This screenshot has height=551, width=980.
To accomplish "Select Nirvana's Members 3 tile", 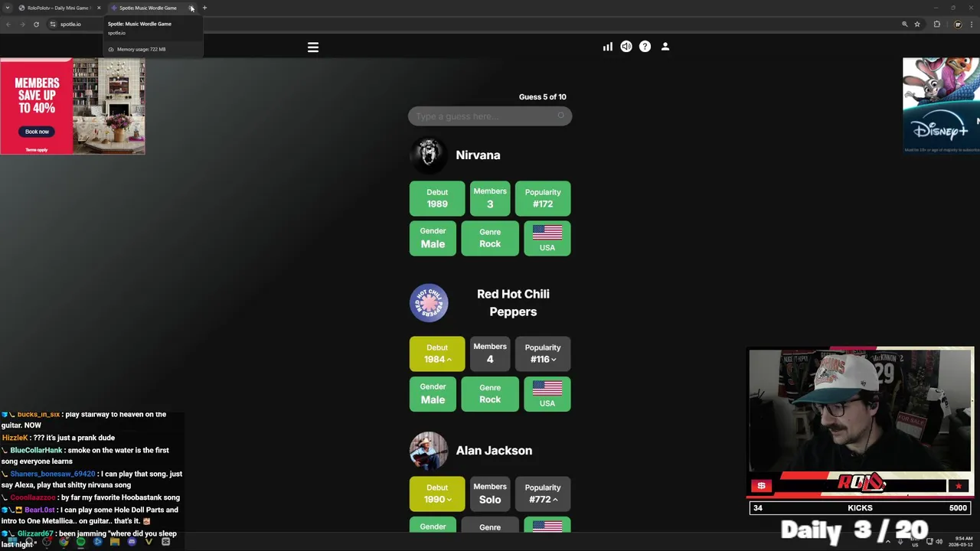I will pos(490,198).
